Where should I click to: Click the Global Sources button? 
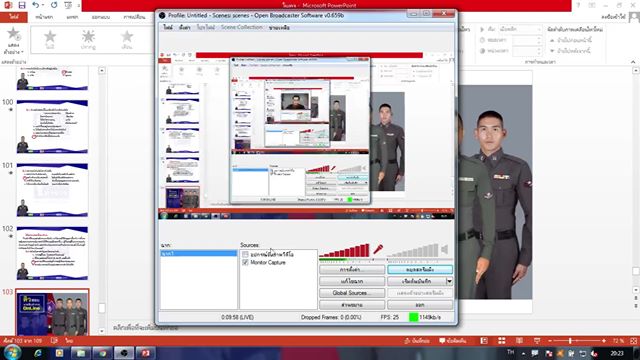pyautogui.click(x=352, y=293)
